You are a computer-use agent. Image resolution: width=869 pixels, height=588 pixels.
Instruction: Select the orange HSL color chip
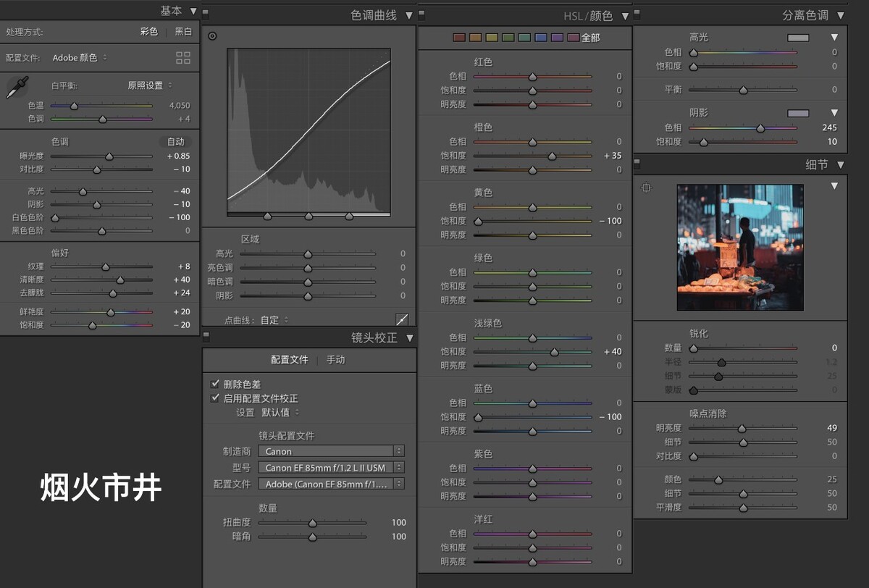click(476, 38)
